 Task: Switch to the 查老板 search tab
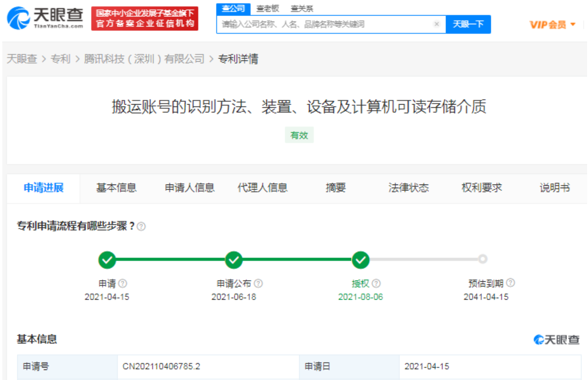[268, 9]
